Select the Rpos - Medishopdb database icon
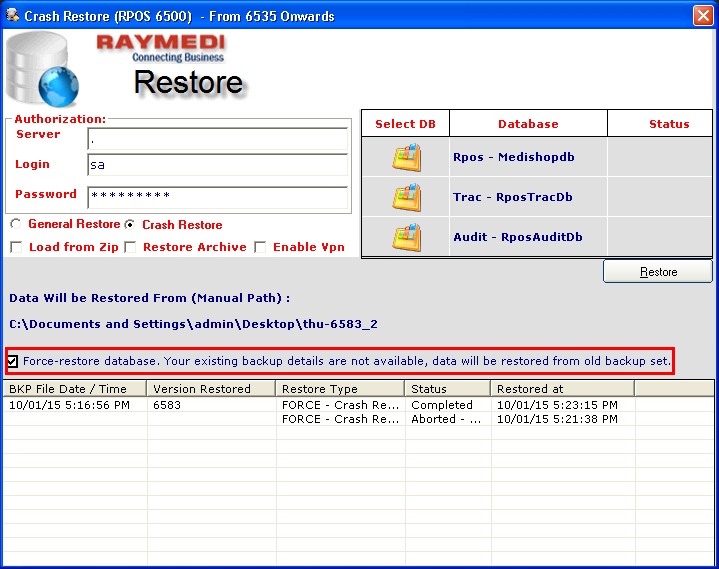719x569 pixels. [406, 157]
